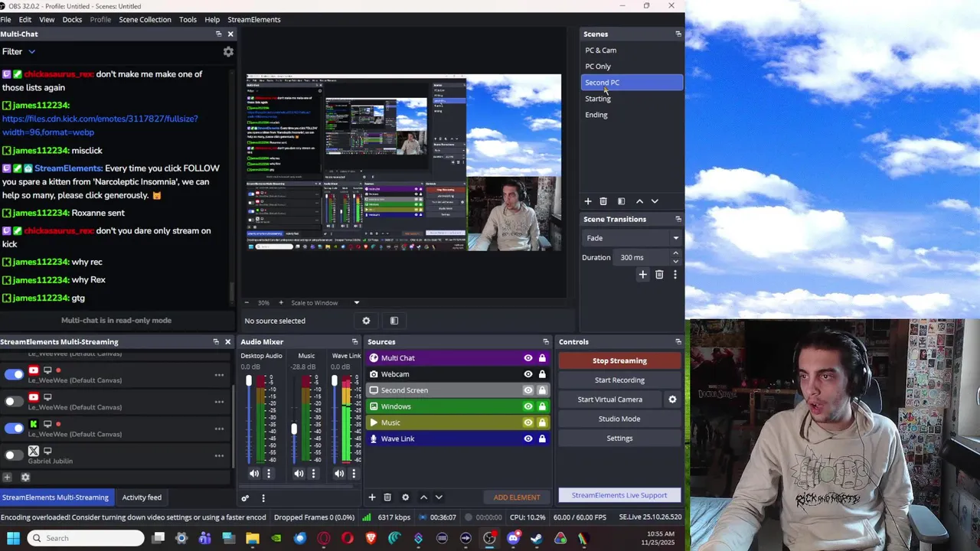The width and height of the screenshot is (980, 551).
Task: Toggle Kick Le_WeeWee stream switch
Action: point(14,428)
